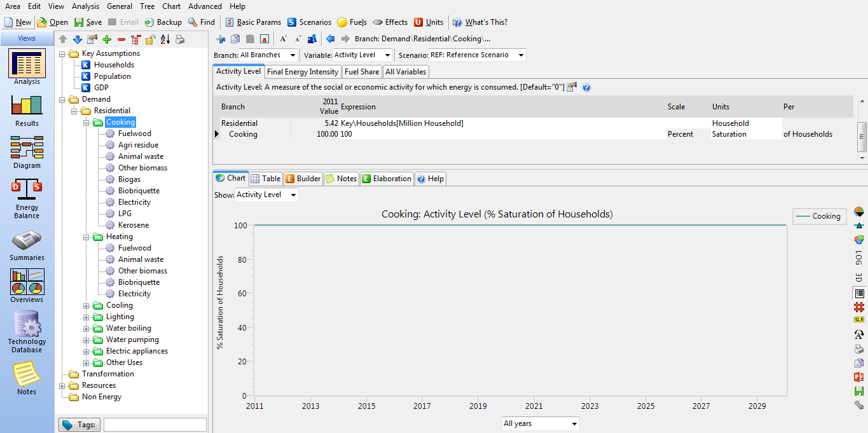
Task: Open the Scenario dropdown
Action: click(x=478, y=55)
